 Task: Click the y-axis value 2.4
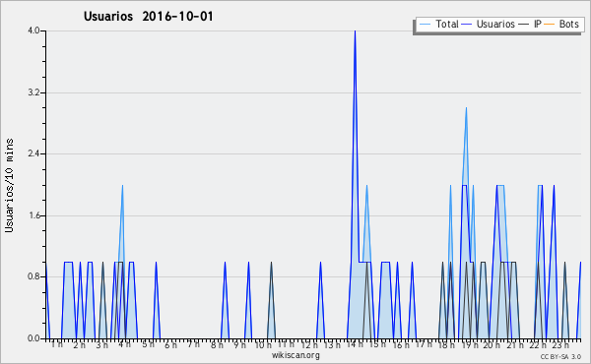pos(33,153)
